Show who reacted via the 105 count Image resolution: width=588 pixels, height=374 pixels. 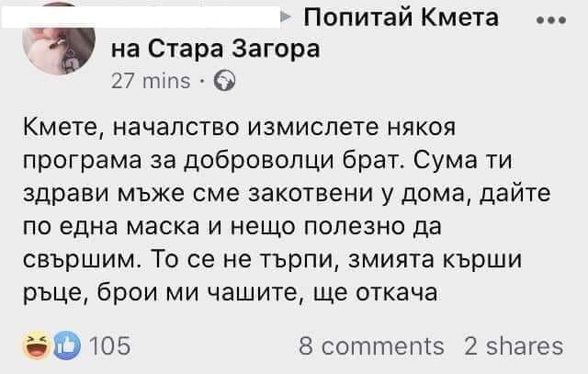(x=110, y=346)
